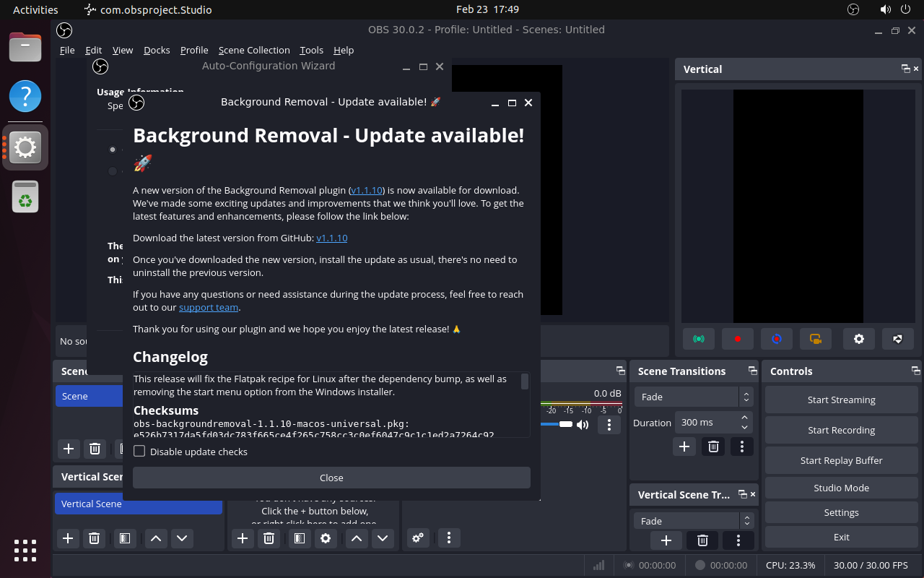Click the audio volume slider handle
Screen dimensions: 924x578
[566, 424]
